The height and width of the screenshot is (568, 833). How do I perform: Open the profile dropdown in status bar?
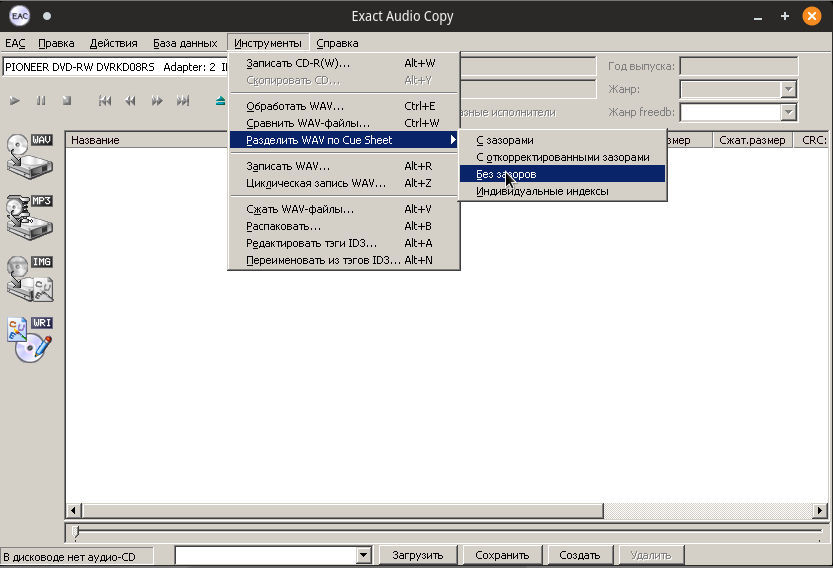(x=363, y=556)
